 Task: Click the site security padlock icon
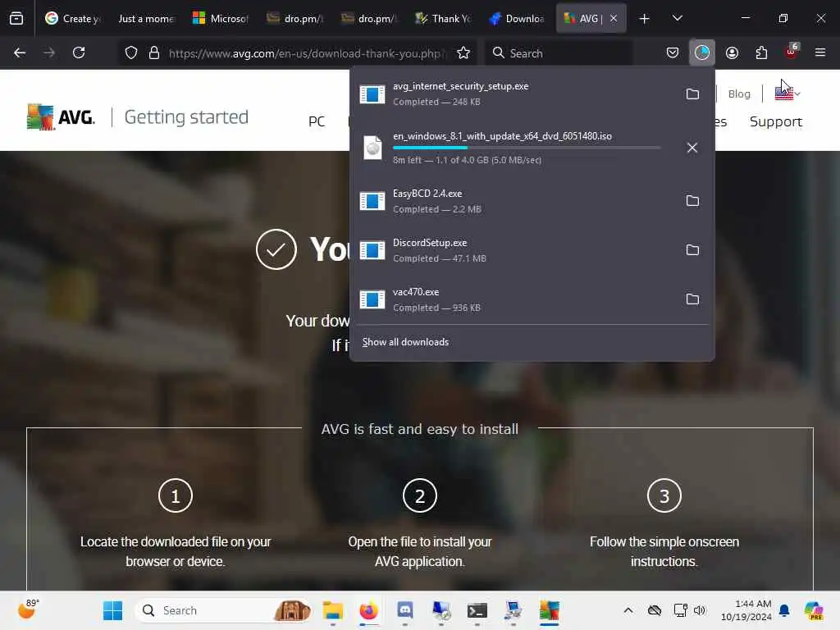point(153,52)
